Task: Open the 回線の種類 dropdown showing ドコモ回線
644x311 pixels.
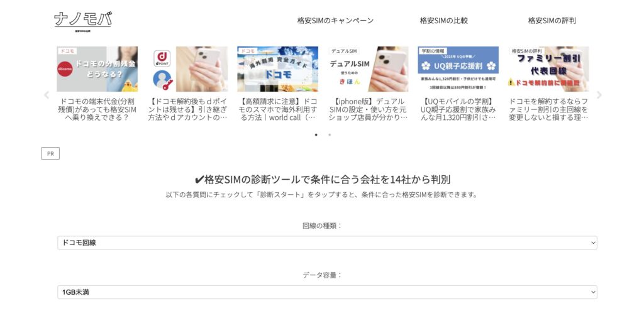Action: coord(327,243)
